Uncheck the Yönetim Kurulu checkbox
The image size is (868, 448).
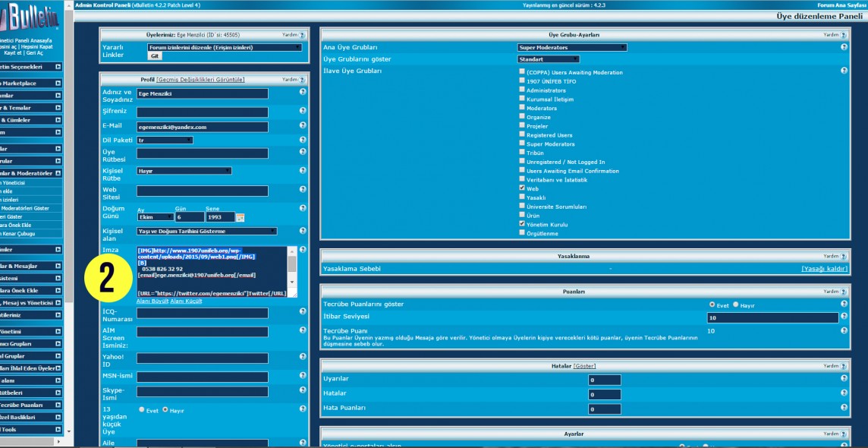pos(522,224)
